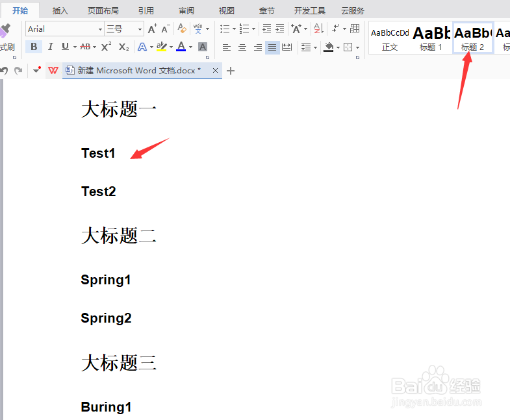The width and height of the screenshot is (510, 420).
Task: Expand highlight color dropdown arrow
Action: point(171,47)
